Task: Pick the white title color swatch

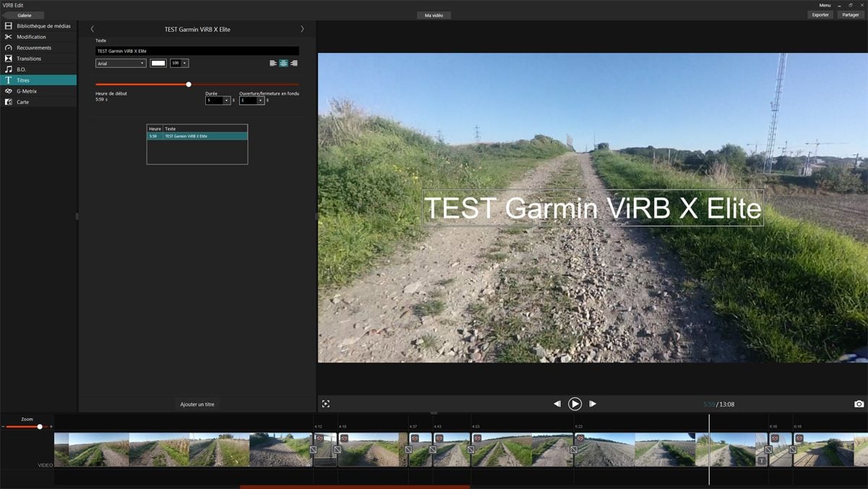Action: click(x=158, y=63)
